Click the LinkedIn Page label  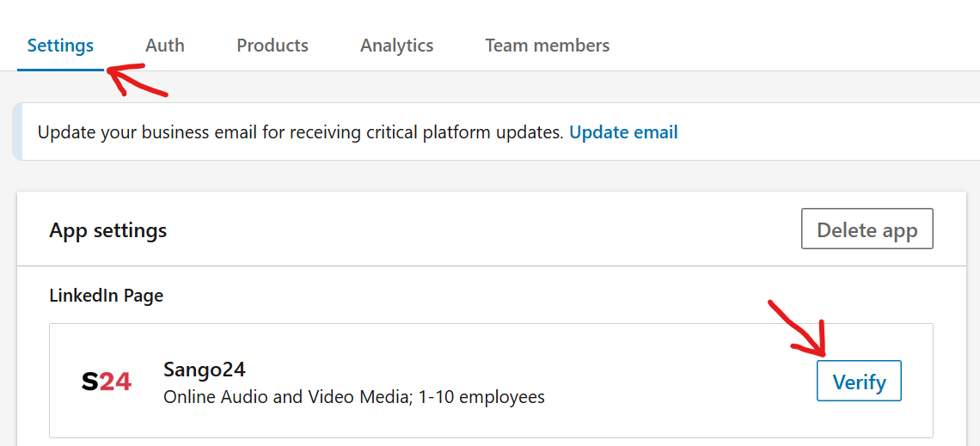tap(107, 296)
